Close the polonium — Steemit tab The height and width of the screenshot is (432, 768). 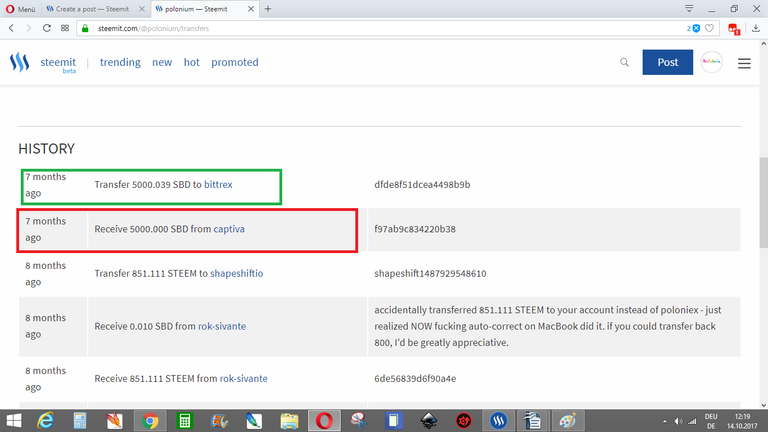(x=251, y=9)
